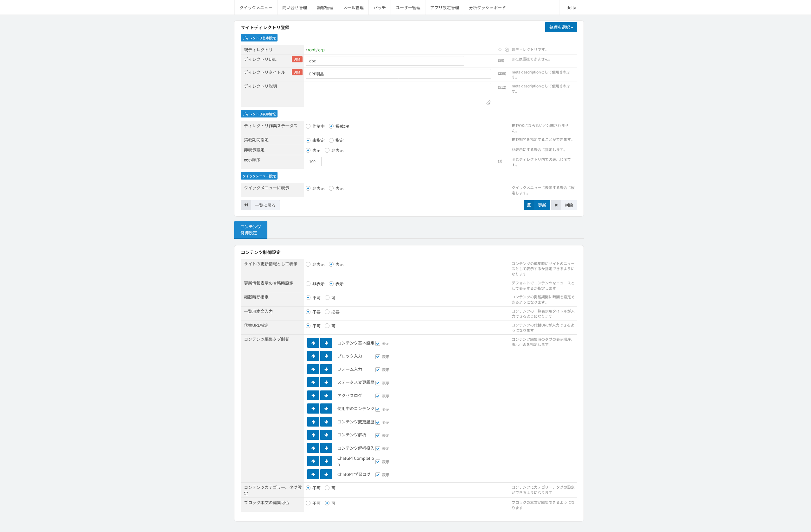
Task: Move ステータス変更履歴 down with arrow
Action: (x=326, y=382)
